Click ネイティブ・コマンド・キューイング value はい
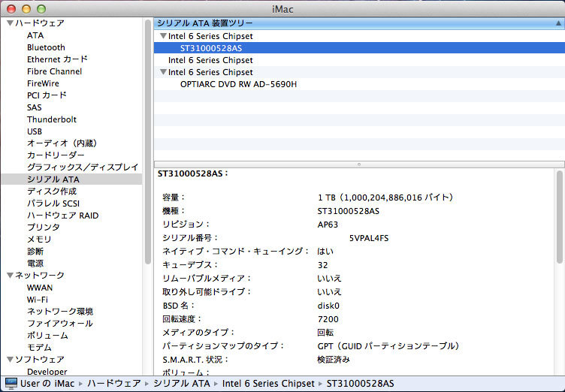The width and height of the screenshot is (565, 392). tap(325, 252)
